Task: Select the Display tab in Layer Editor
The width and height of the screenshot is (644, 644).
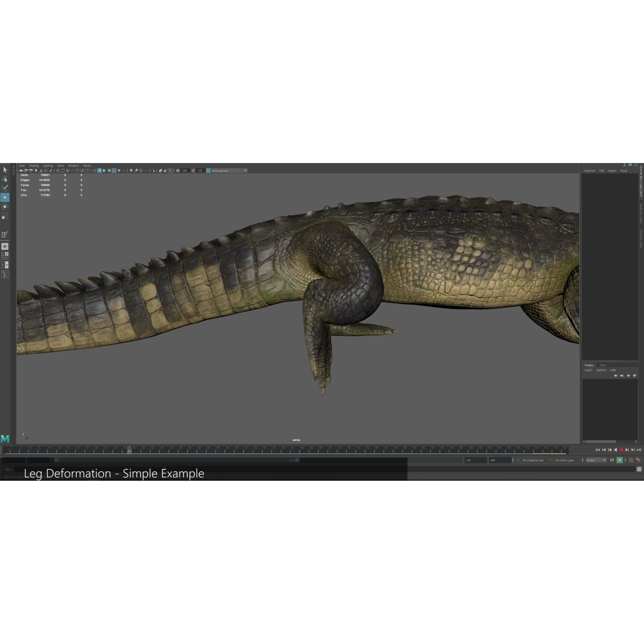Action: point(589,365)
